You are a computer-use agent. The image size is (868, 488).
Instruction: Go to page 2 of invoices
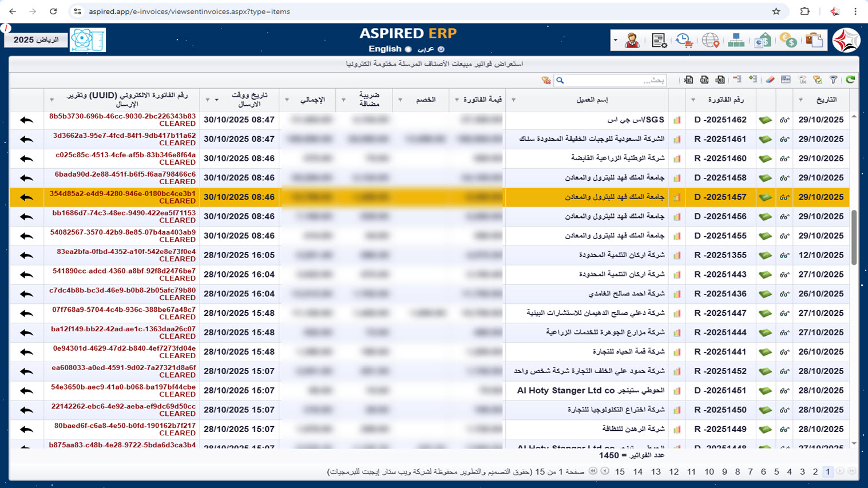click(815, 472)
